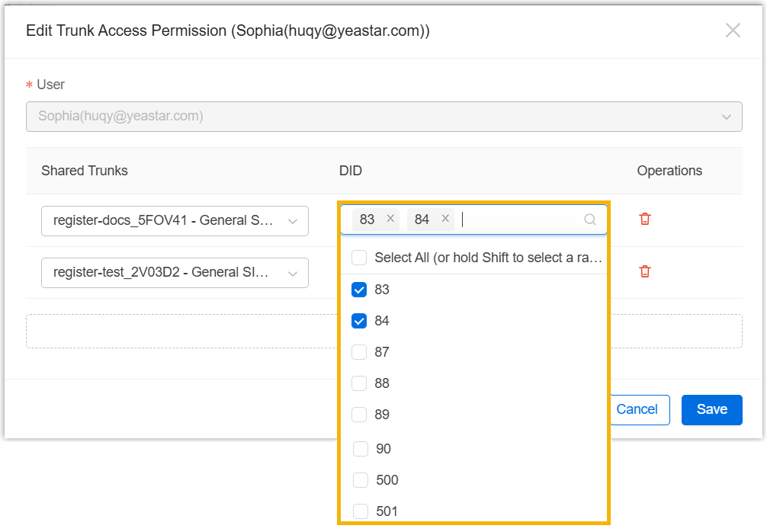Uncheck DID 83 checkbox
The image size is (767, 532).
pyautogui.click(x=359, y=290)
